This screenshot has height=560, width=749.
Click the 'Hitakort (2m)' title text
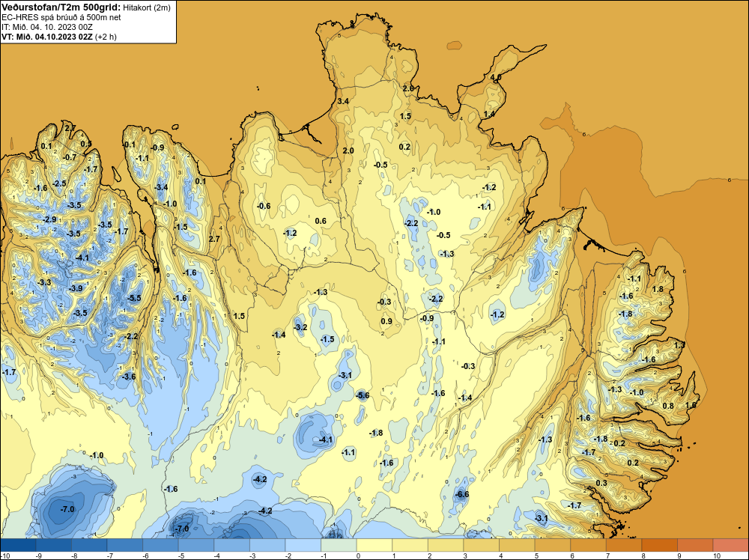tap(147, 7)
